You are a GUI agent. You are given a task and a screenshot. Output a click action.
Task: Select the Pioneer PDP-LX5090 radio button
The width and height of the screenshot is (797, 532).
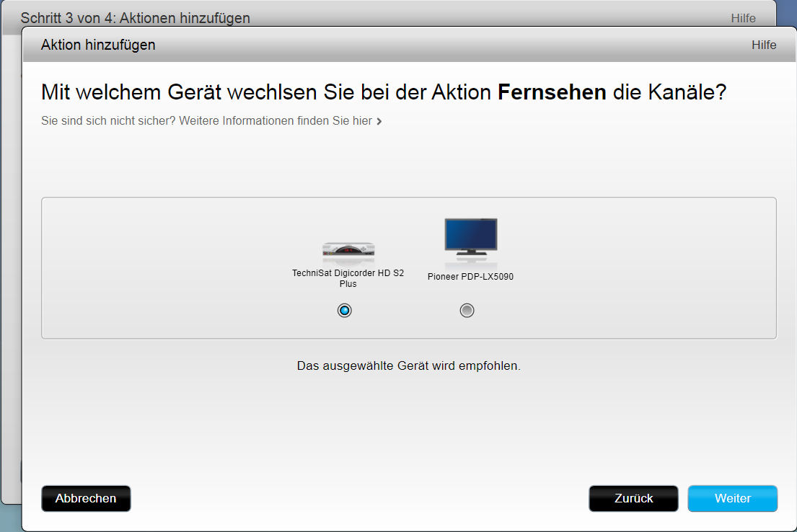coord(467,311)
